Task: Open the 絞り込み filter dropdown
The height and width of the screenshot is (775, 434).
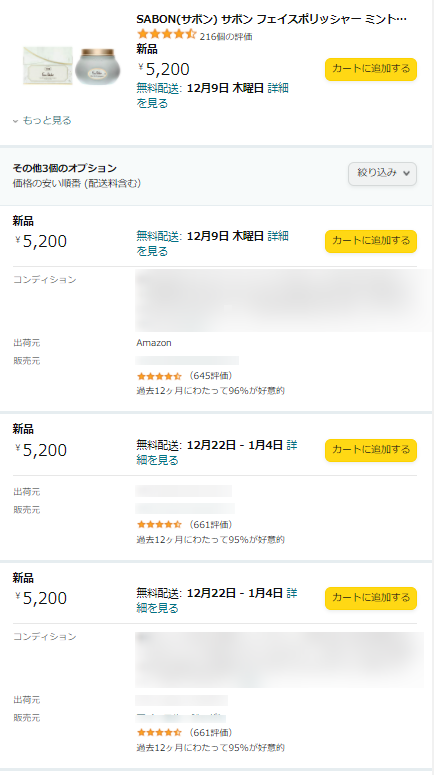Action: pos(383,173)
